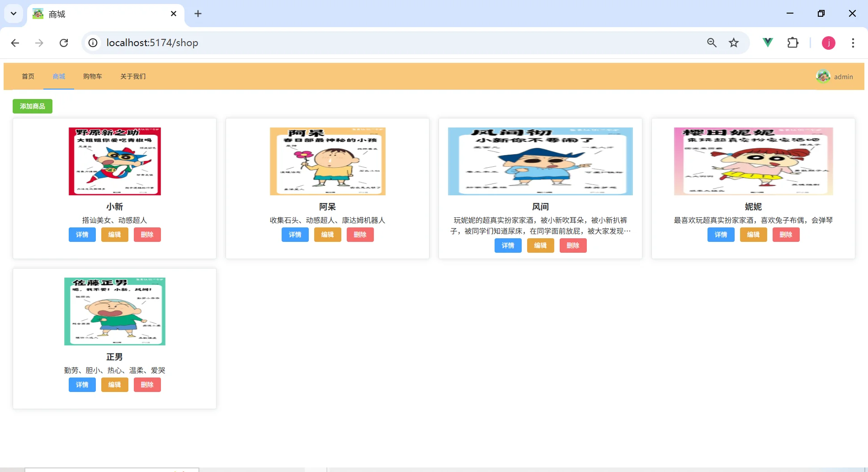
Task: Click the 小新 product image
Action: click(x=115, y=161)
